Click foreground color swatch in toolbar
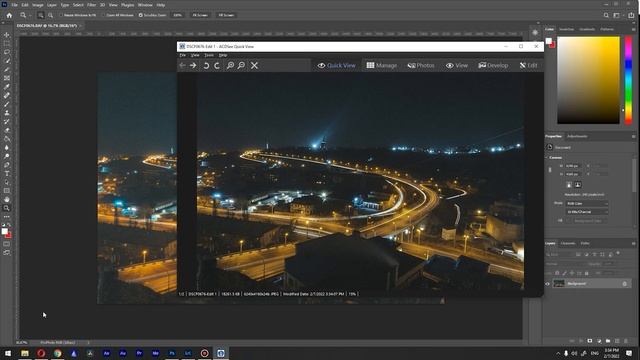This screenshot has width=640, height=360. tap(4, 231)
